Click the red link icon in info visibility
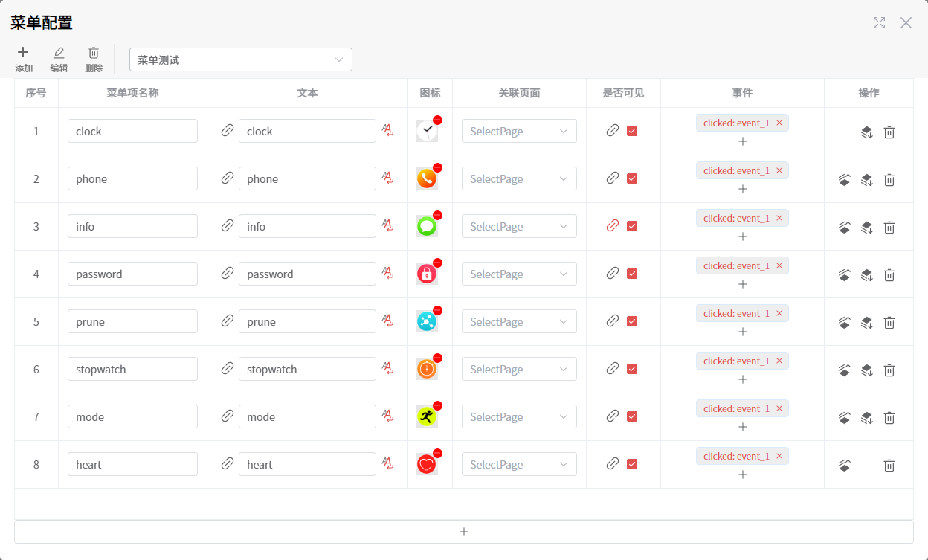The image size is (928, 560). (x=613, y=225)
